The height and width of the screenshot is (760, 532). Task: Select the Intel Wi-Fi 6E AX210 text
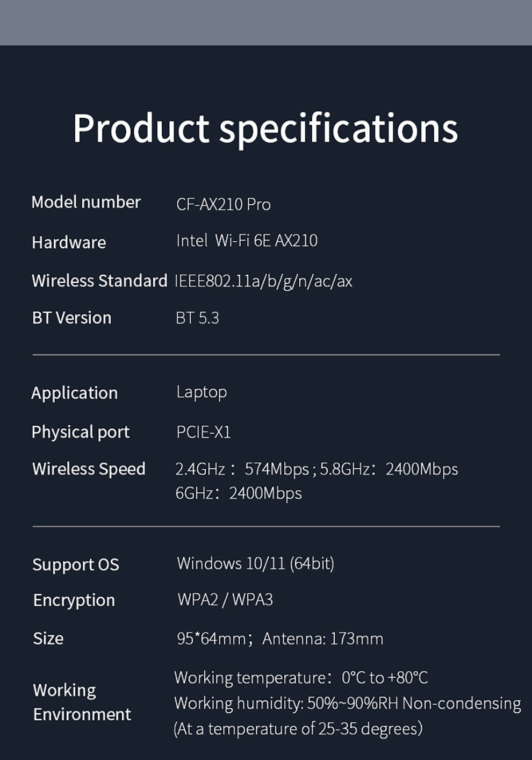point(247,240)
